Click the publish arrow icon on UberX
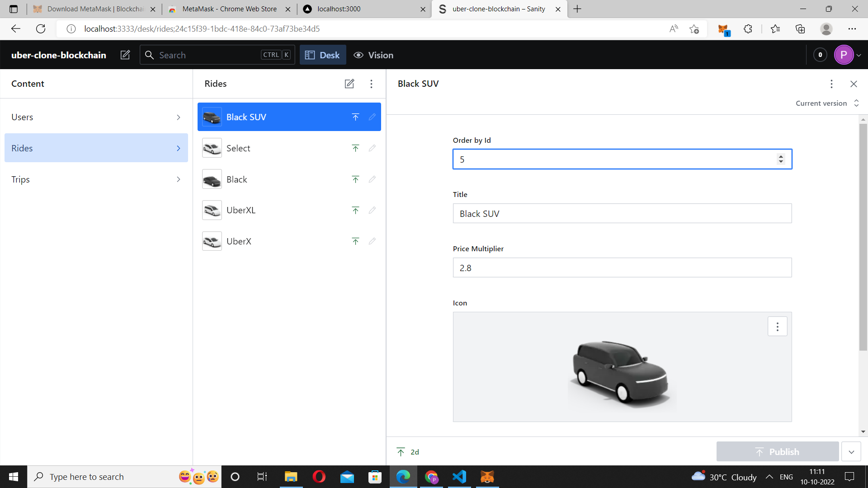868x488 pixels. point(356,241)
